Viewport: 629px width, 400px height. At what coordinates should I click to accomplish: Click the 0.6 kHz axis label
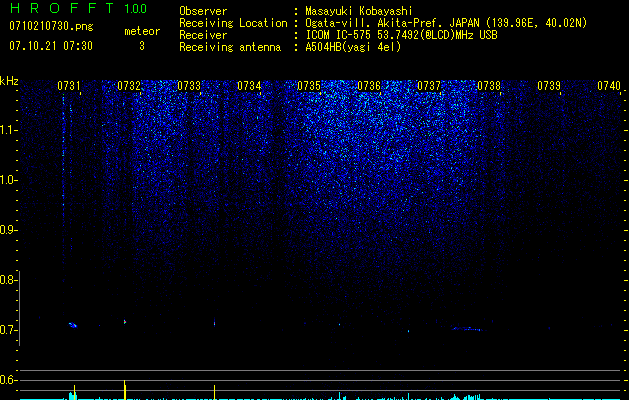(7, 380)
